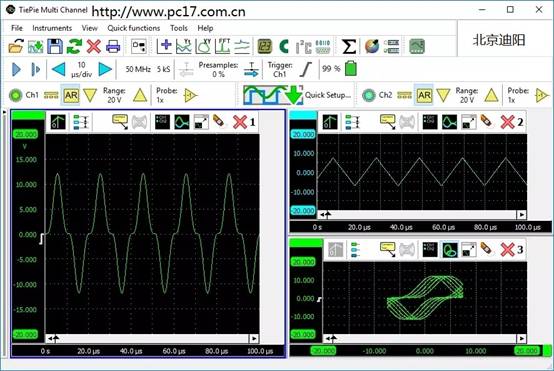This screenshot has height=371, width=554.
Task: Open file with the folder icon
Action: click(x=16, y=46)
